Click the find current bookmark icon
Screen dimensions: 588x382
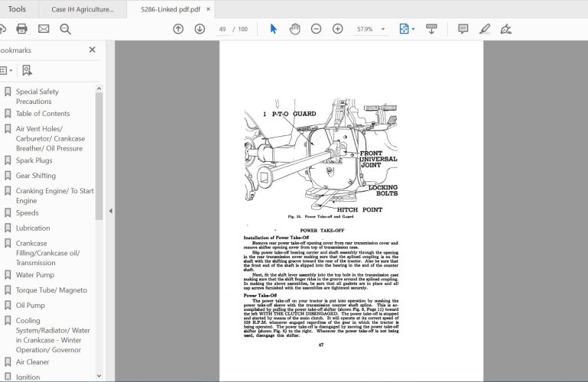[27, 70]
